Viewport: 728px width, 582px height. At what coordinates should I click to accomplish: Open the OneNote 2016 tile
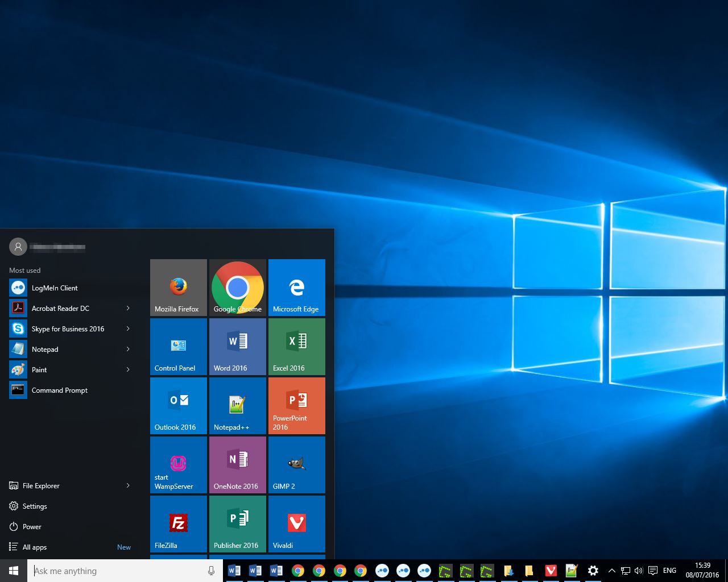click(238, 465)
